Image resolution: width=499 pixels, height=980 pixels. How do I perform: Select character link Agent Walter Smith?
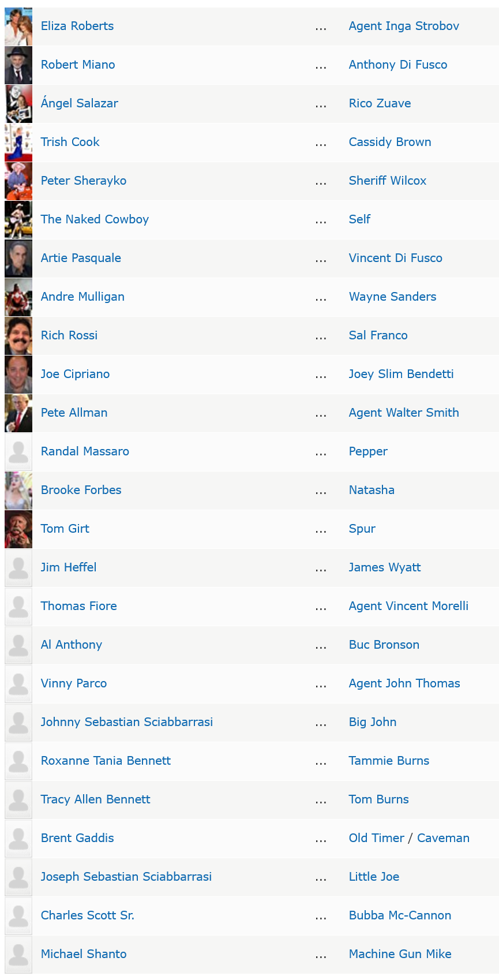404,413
